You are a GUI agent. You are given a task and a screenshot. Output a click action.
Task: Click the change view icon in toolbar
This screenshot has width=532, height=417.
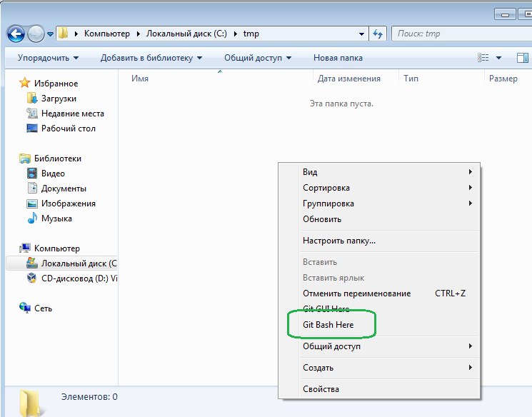tap(483, 58)
